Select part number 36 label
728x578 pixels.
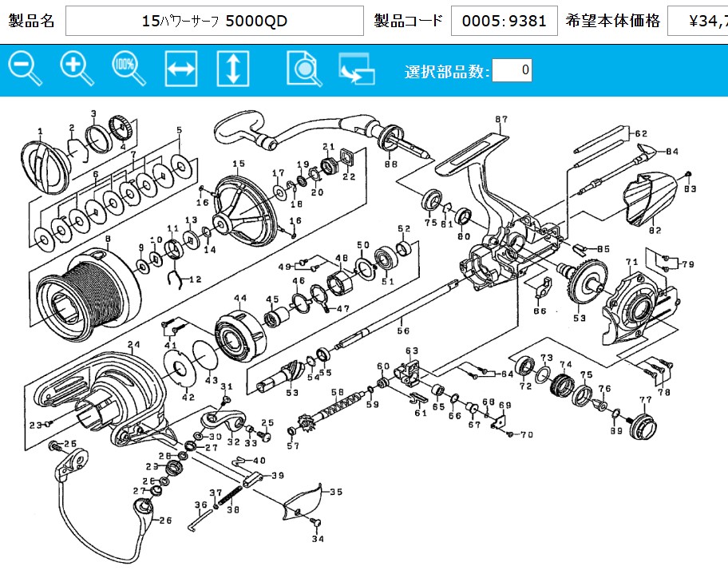(x=200, y=505)
